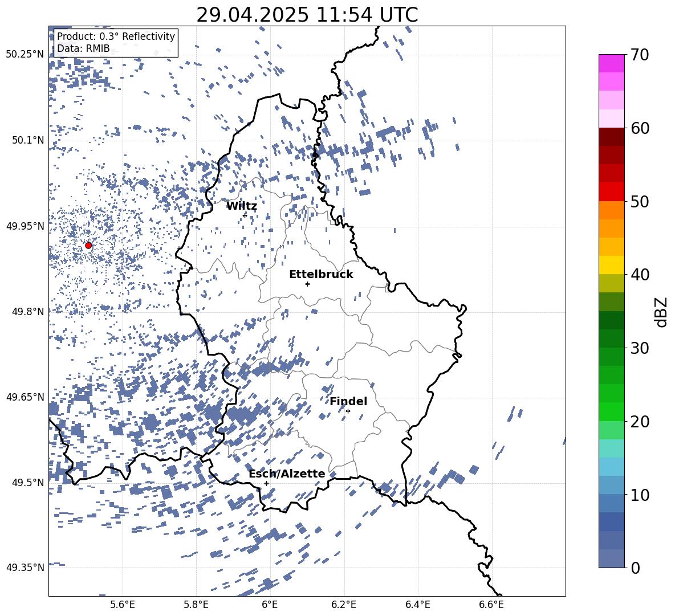Click the 5.6°E longitude label

click(x=123, y=605)
